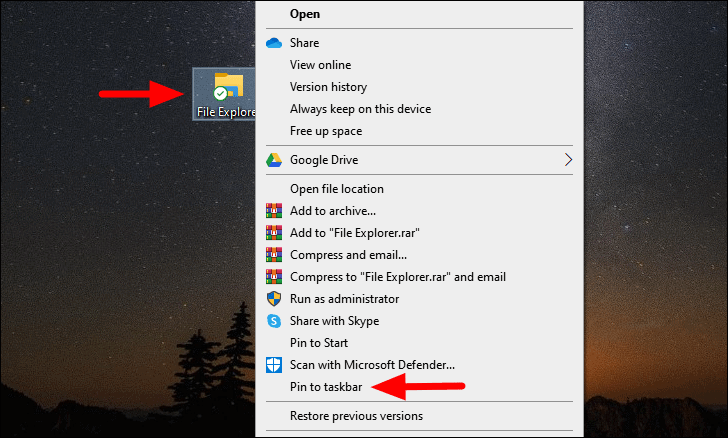This screenshot has height=438, width=728.
Task: Click the WinRAR icon next to Add to archive
Action: (274, 211)
